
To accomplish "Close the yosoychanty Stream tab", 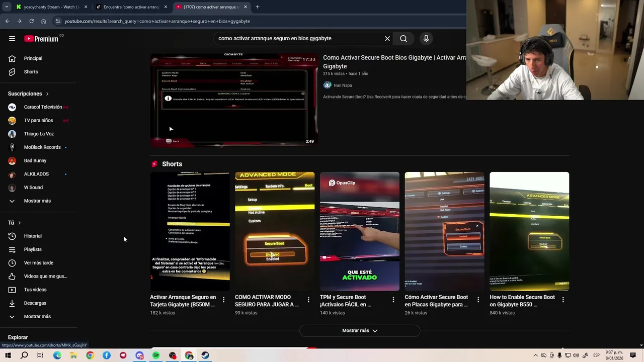I will click(86, 7).
